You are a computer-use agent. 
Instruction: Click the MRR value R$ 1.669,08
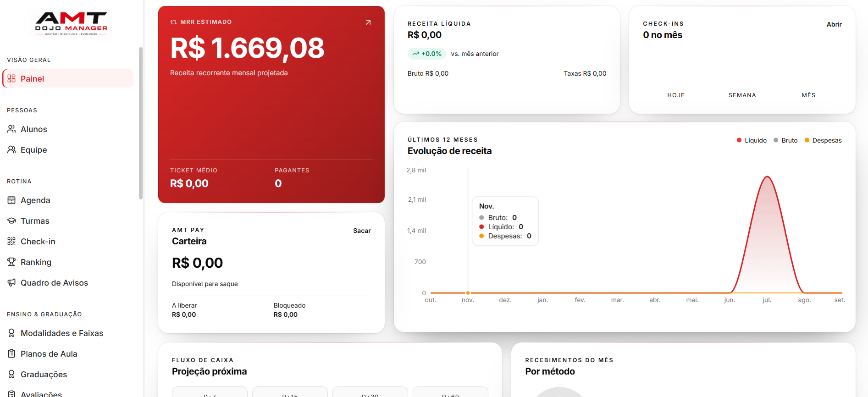pyautogui.click(x=247, y=48)
